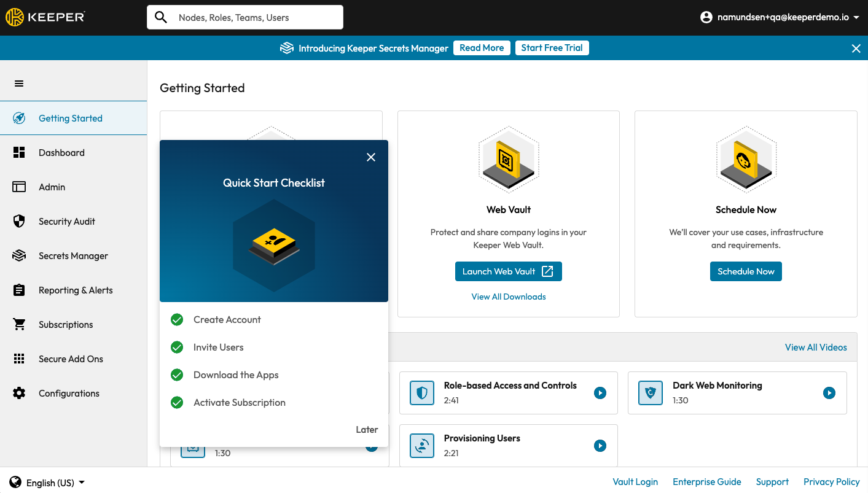The width and height of the screenshot is (868, 493).
Task: Click the Secrets Manager layers icon
Action: (x=19, y=256)
